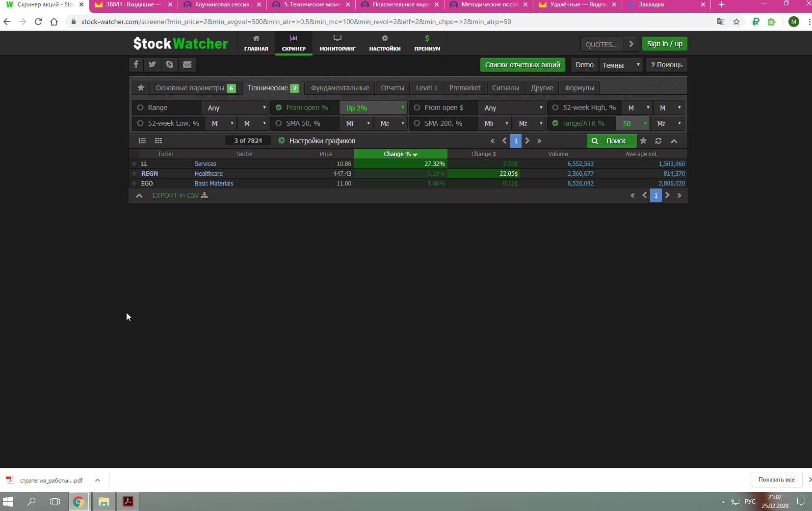The height and width of the screenshot is (511, 812).
Task: Switch to the Premarket tab
Action: [465, 88]
